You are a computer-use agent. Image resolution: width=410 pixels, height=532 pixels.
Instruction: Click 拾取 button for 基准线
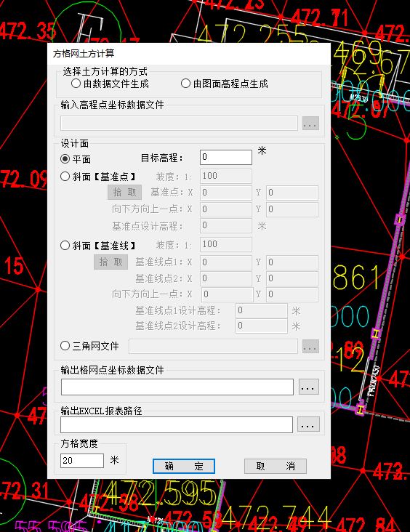[110, 262]
